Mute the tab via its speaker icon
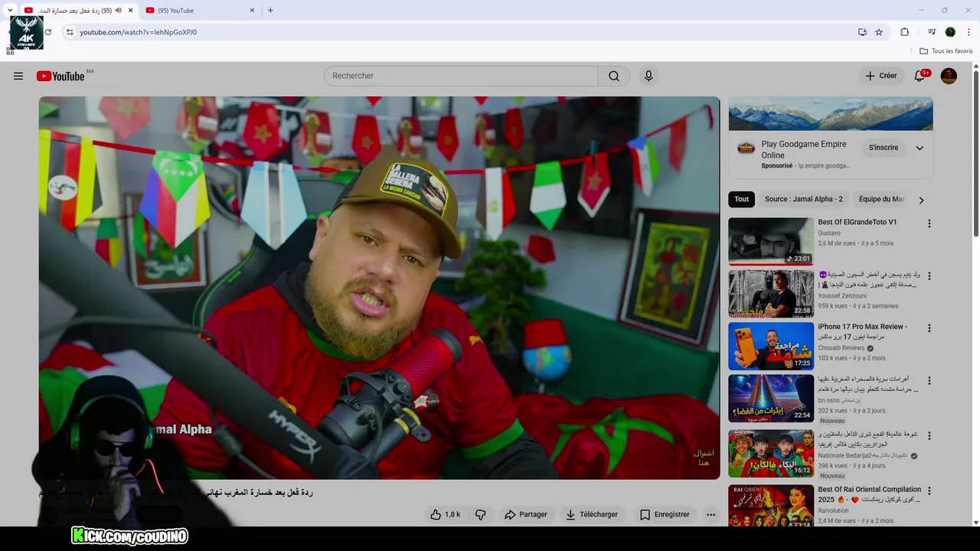Image resolution: width=980 pixels, height=551 pixels. (118, 11)
